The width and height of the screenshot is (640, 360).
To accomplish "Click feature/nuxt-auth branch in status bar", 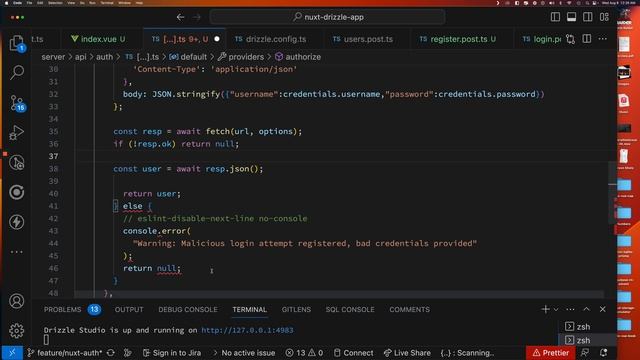I will 65,353.
